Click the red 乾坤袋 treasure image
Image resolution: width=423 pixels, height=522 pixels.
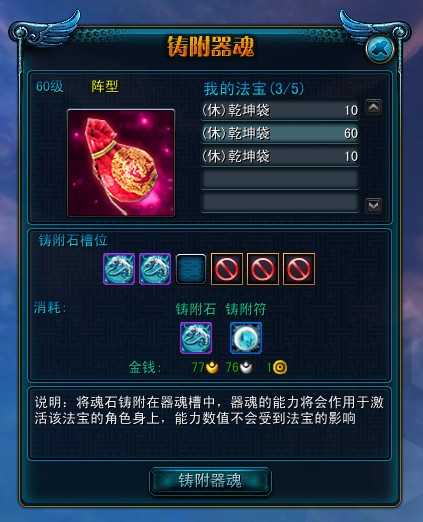[121, 163]
